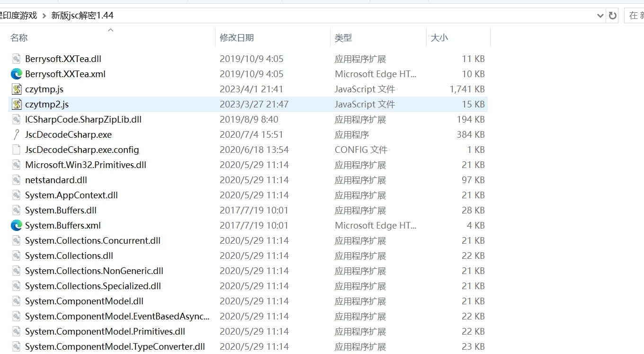Select the file name System.ComponentModel.Primitives.dll
644x354 pixels.
[x=105, y=331]
